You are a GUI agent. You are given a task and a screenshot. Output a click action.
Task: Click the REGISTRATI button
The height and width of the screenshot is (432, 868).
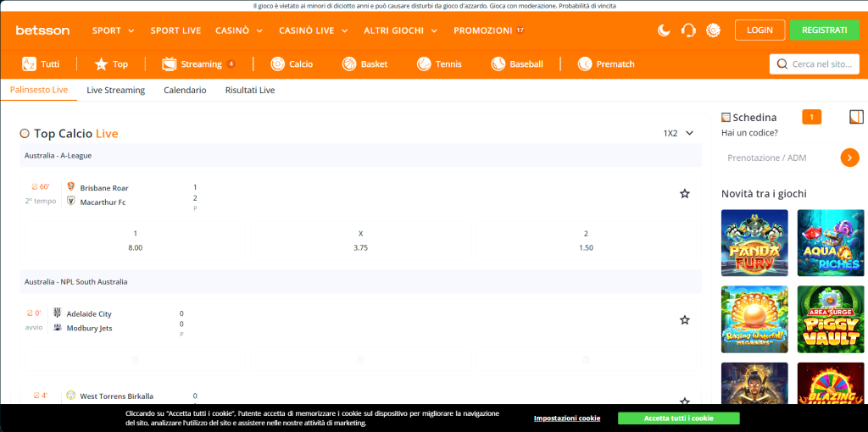pos(824,30)
